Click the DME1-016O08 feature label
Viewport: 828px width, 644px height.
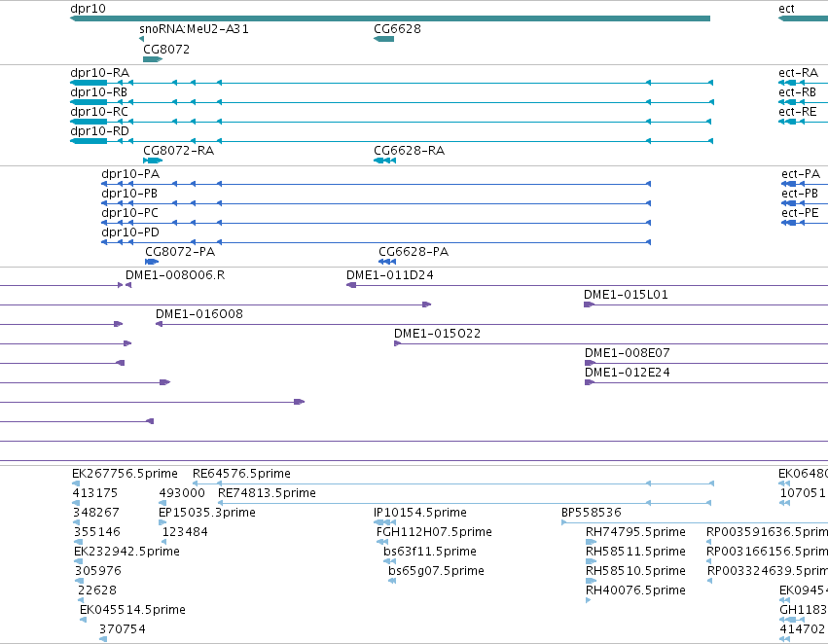click(199, 314)
